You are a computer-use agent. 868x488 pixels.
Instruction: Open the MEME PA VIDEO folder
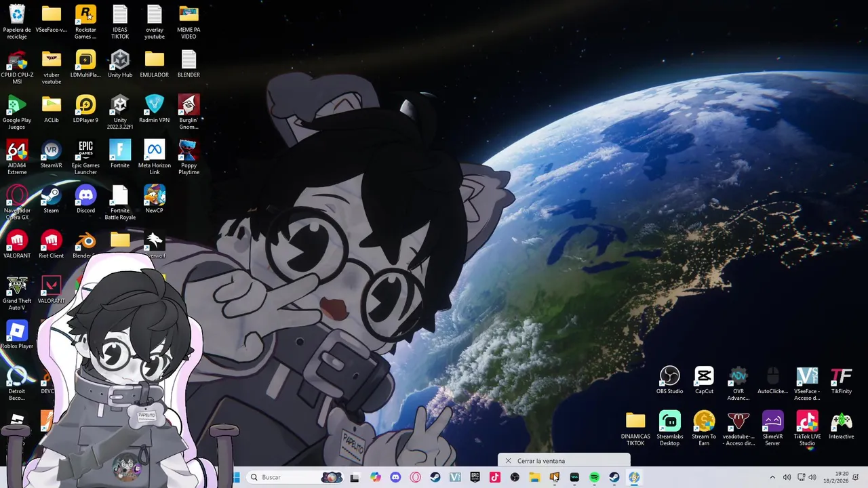tap(189, 22)
